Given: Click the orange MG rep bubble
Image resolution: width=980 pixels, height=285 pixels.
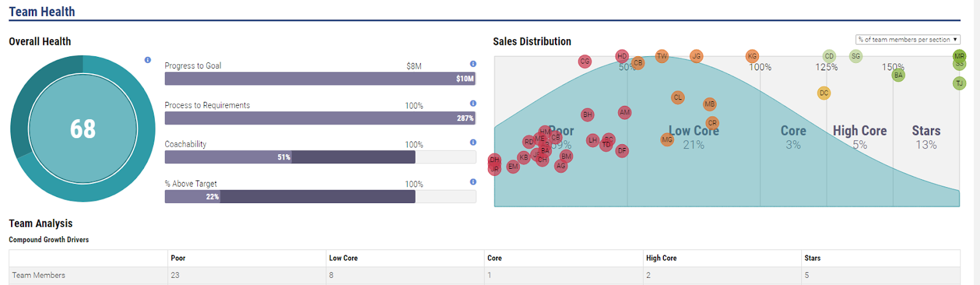Looking at the screenshot, I should (x=667, y=140).
